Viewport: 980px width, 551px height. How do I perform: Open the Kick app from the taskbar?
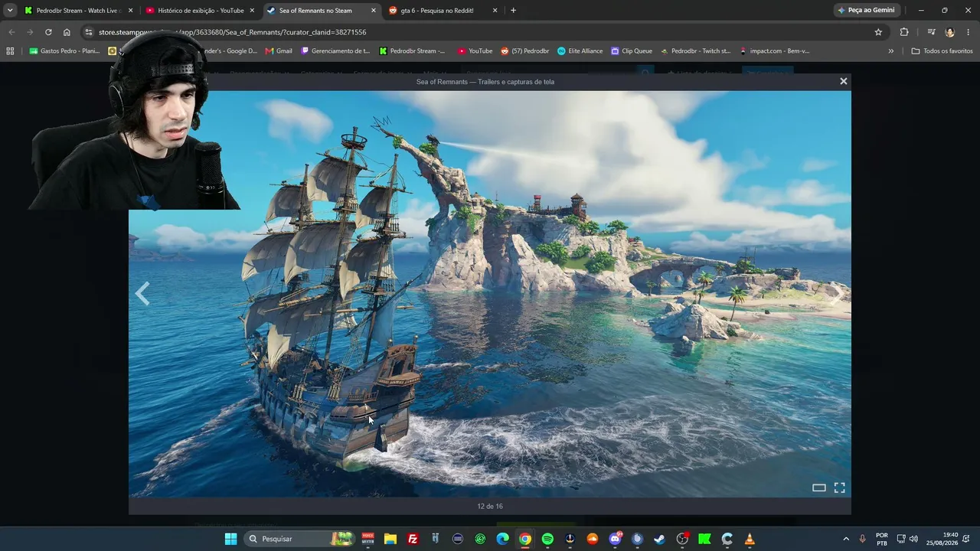(704, 539)
